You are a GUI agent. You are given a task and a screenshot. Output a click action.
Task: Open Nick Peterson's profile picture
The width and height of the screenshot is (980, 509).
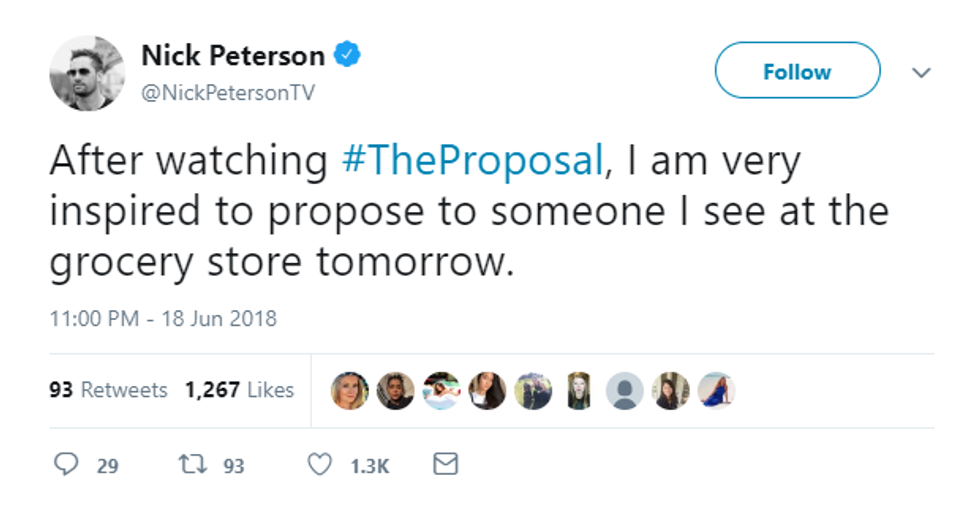click(87, 73)
